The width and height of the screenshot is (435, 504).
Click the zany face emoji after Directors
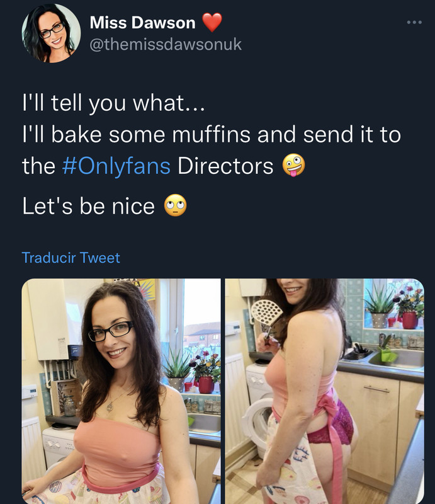293,165
